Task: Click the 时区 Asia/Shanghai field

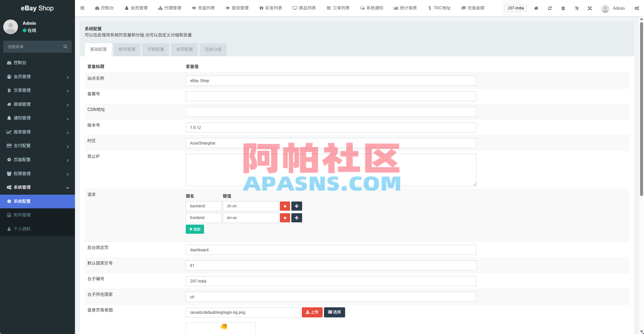Action: 331,143
